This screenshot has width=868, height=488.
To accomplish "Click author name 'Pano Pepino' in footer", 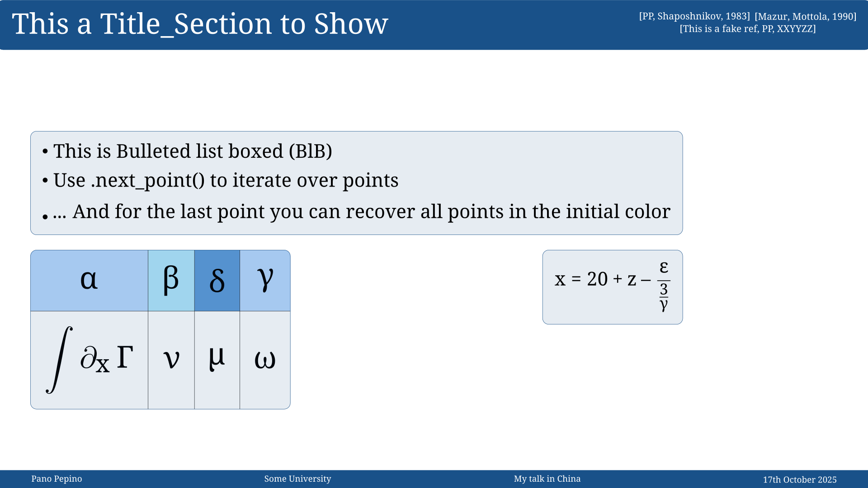I will click(x=57, y=479).
